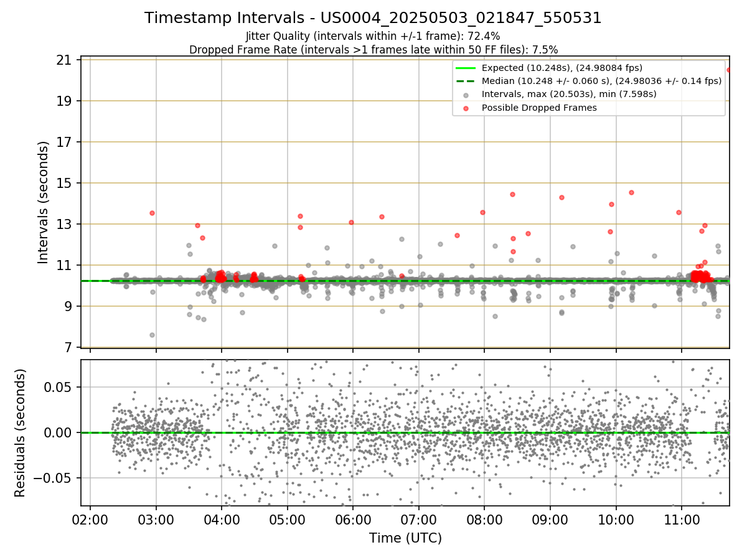Click legend entry 'Intervals, max (20.503s), min (7.598s)'
Screen dimensions: 747x560
(x=569, y=94)
